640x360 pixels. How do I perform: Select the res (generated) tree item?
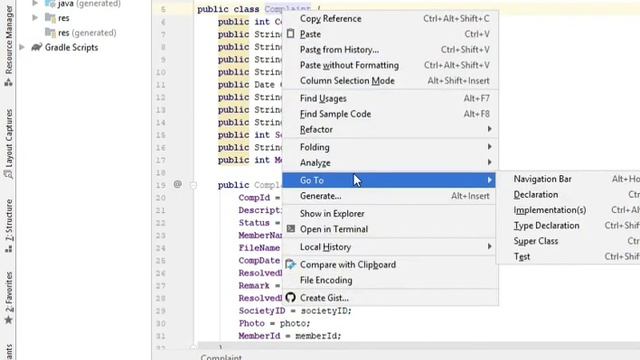(x=87, y=33)
